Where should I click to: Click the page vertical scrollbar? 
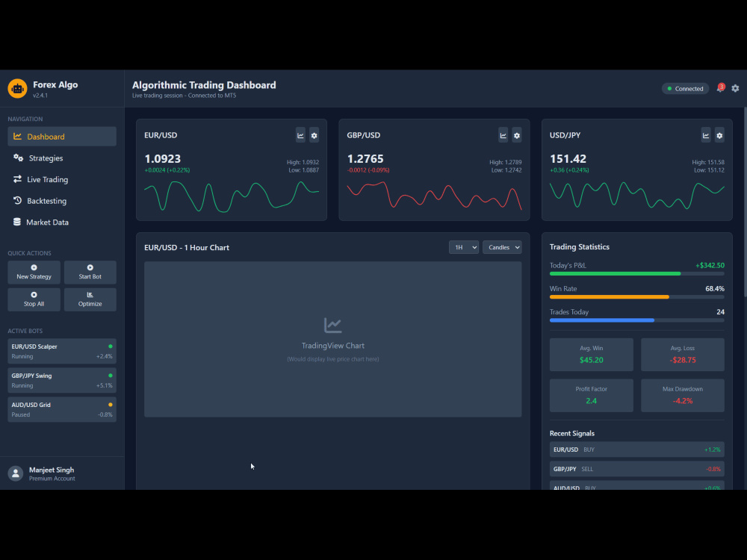click(745, 202)
